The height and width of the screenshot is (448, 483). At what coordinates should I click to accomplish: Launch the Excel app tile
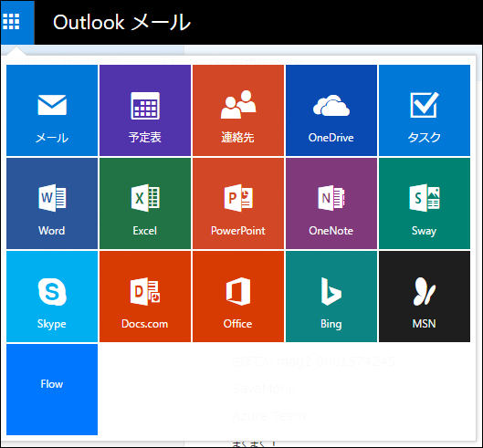pos(145,203)
